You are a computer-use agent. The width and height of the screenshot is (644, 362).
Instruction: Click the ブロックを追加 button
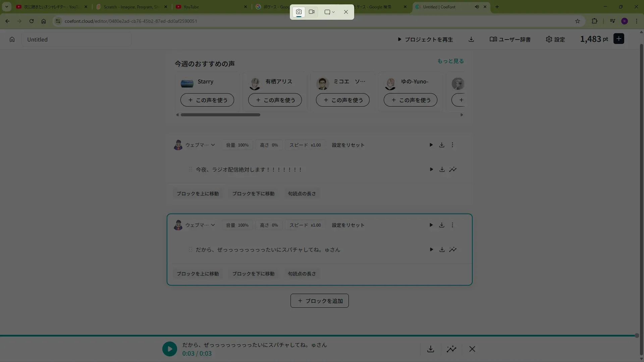[319, 301]
